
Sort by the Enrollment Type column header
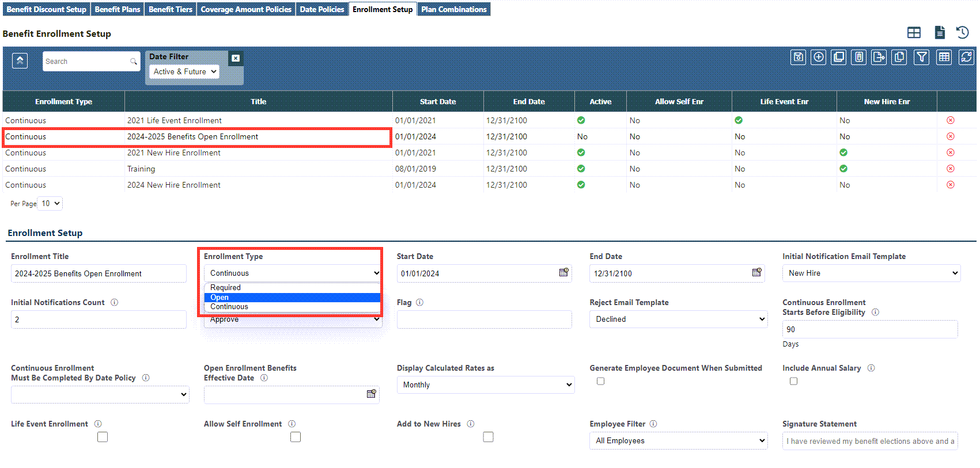pyautogui.click(x=63, y=101)
